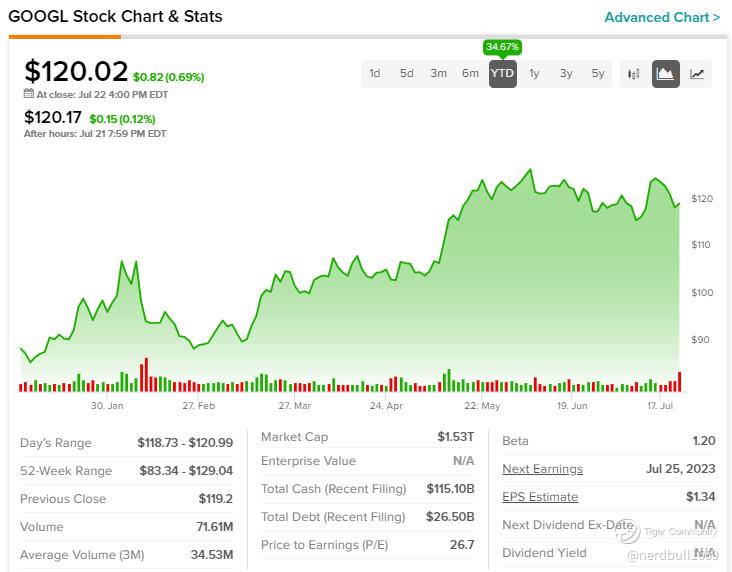Click the $100 price axis label

[702, 293]
